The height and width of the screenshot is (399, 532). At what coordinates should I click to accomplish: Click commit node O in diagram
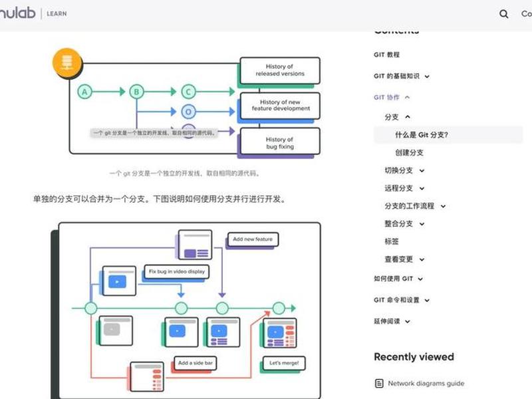click(x=188, y=111)
